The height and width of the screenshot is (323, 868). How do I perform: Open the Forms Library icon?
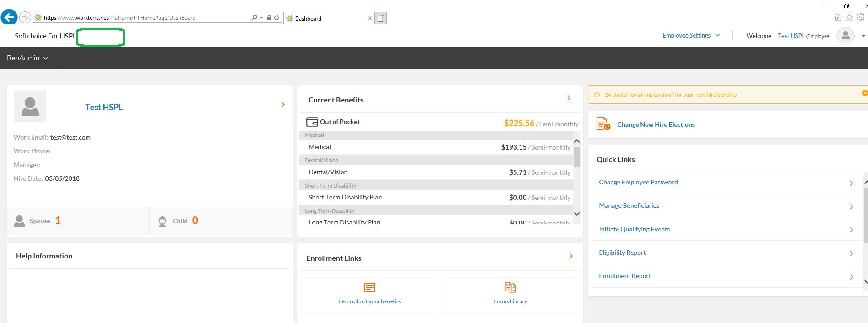pyautogui.click(x=510, y=287)
